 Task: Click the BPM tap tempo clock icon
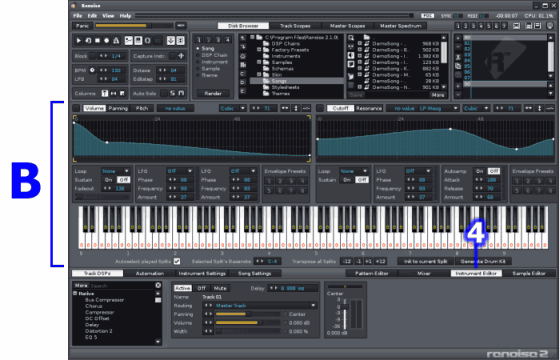92,70
